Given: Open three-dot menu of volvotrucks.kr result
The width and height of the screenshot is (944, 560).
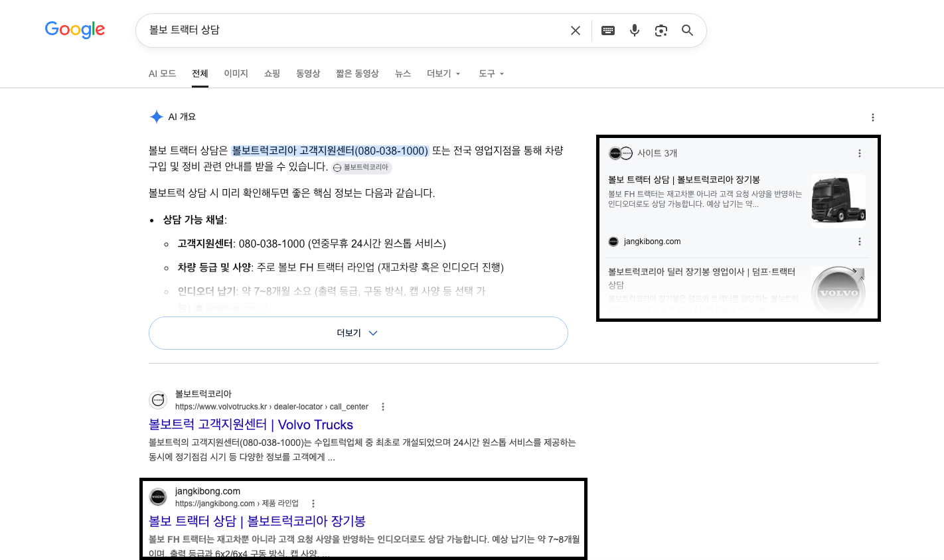Looking at the screenshot, I should [x=383, y=407].
